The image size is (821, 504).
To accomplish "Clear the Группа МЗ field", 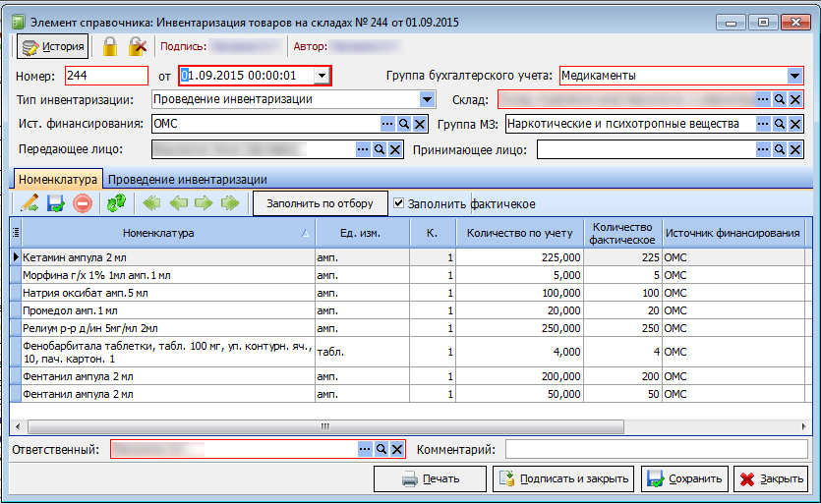I will coord(795,124).
